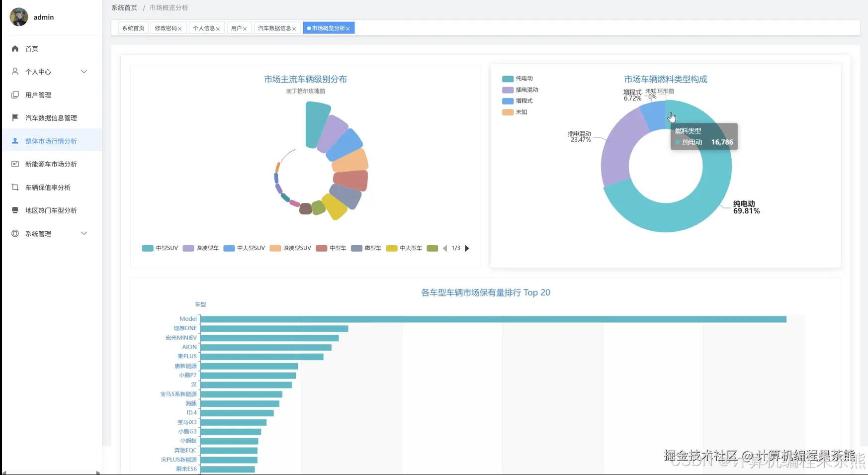Click the admin avatar picture
Image resolution: width=868 pixels, height=475 pixels.
pos(19,17)
